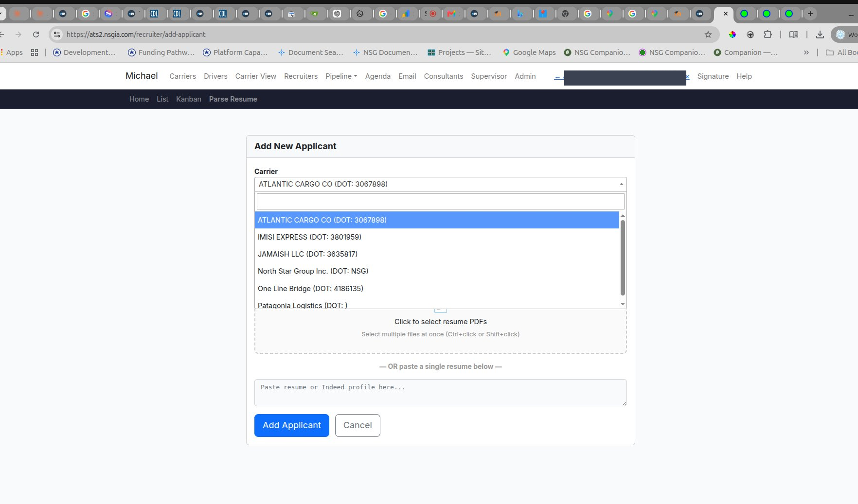Viewport: 858px width, 504px height.
Task: Open the All Bookmarks folder
Action: pyautogui.click(x=842, y=52)
